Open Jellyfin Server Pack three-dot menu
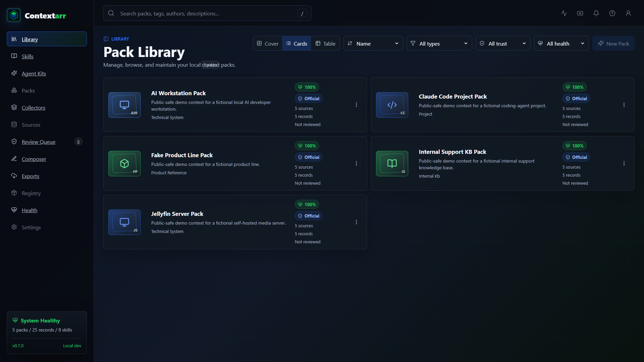 [356, 222]
